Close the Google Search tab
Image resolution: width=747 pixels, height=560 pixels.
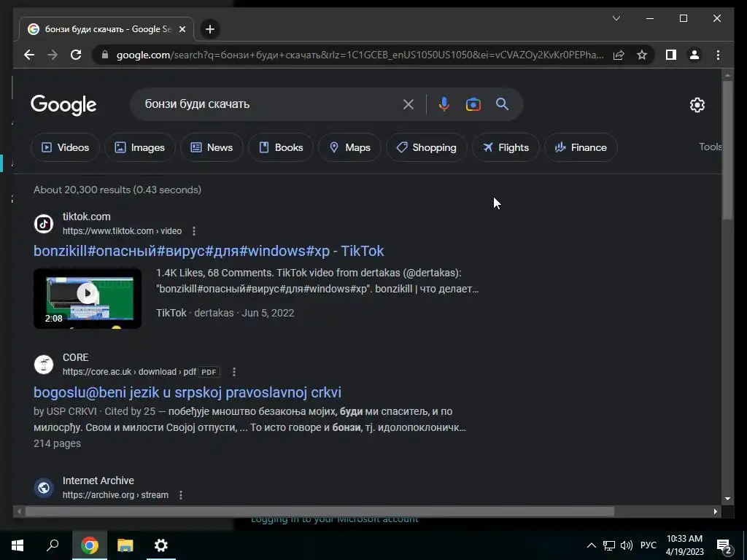coord(182,29)
